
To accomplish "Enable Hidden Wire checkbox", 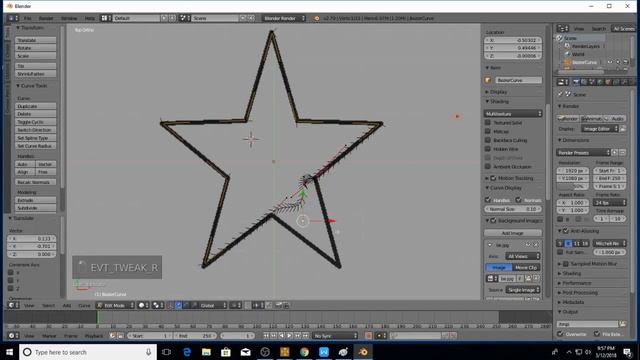I will [488, 149].
